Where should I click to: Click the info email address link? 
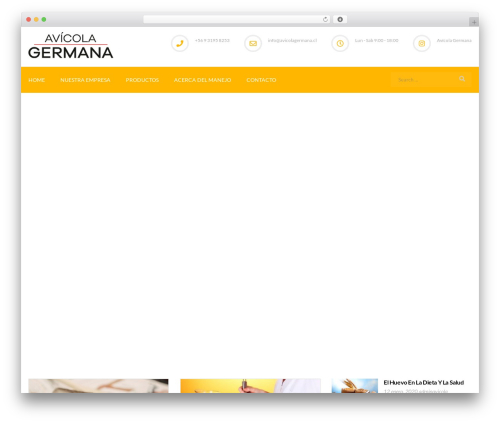click(x=292, y=40)
